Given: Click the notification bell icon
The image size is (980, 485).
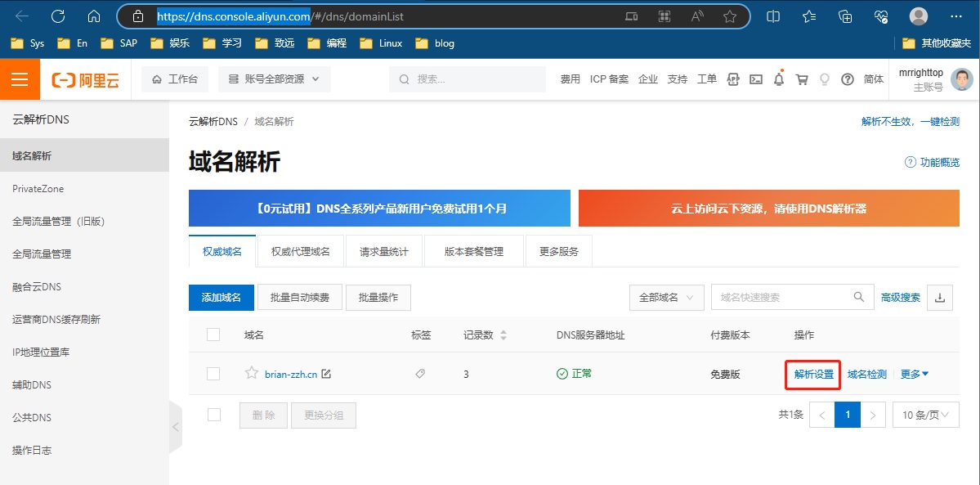Looking at the screenshot, I should pos(779,79).
